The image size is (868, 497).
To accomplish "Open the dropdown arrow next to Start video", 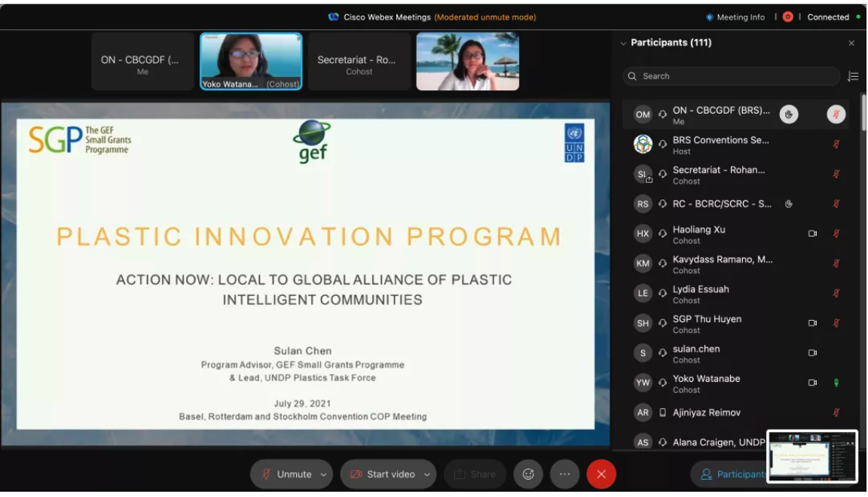I will pos(427,474).
